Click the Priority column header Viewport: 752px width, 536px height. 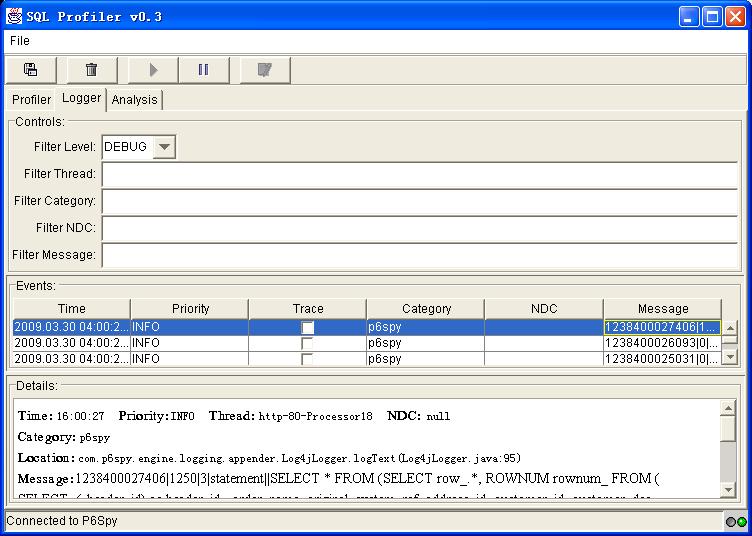click(x=190, y=309)
